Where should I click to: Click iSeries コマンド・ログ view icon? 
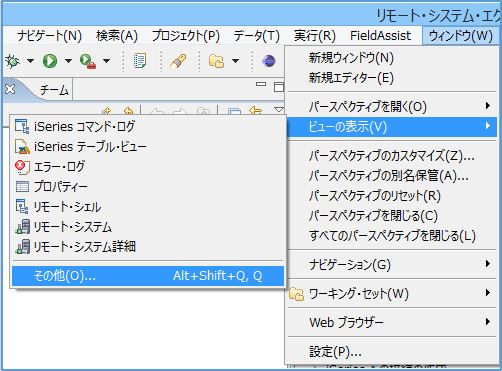(22, 126)
